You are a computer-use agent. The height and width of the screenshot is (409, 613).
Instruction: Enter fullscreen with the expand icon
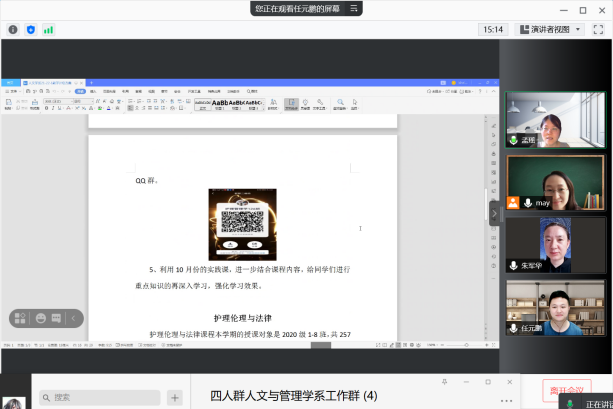point(598,29)
